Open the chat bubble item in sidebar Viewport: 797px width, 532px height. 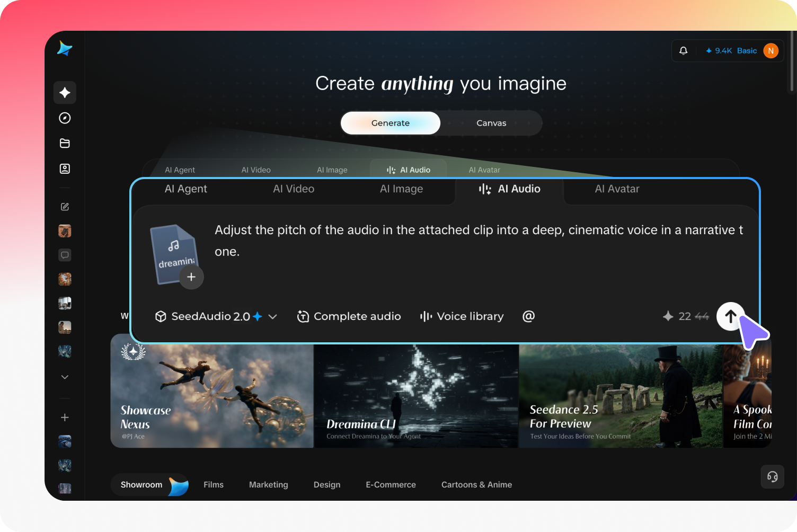point(65,255)
